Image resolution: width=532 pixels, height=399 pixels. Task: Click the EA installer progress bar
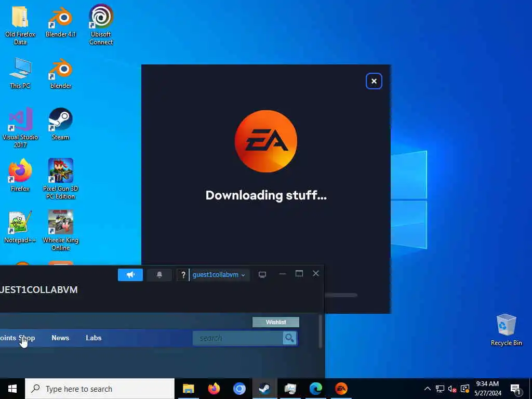341,295
